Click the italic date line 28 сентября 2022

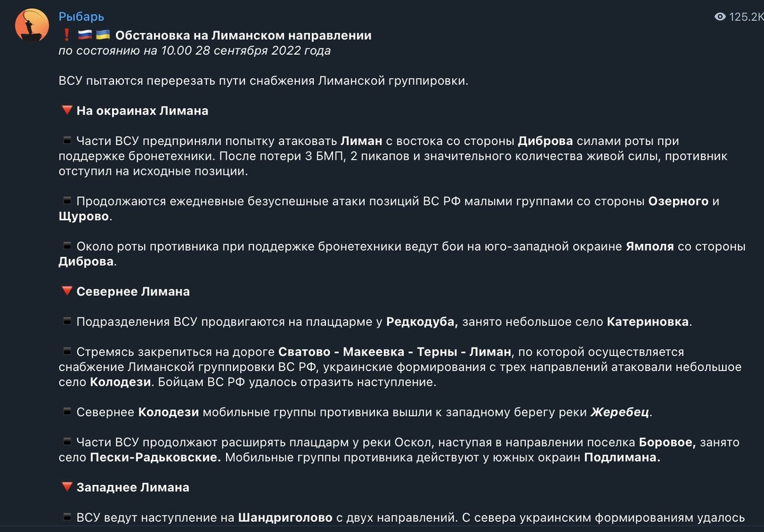194,51
